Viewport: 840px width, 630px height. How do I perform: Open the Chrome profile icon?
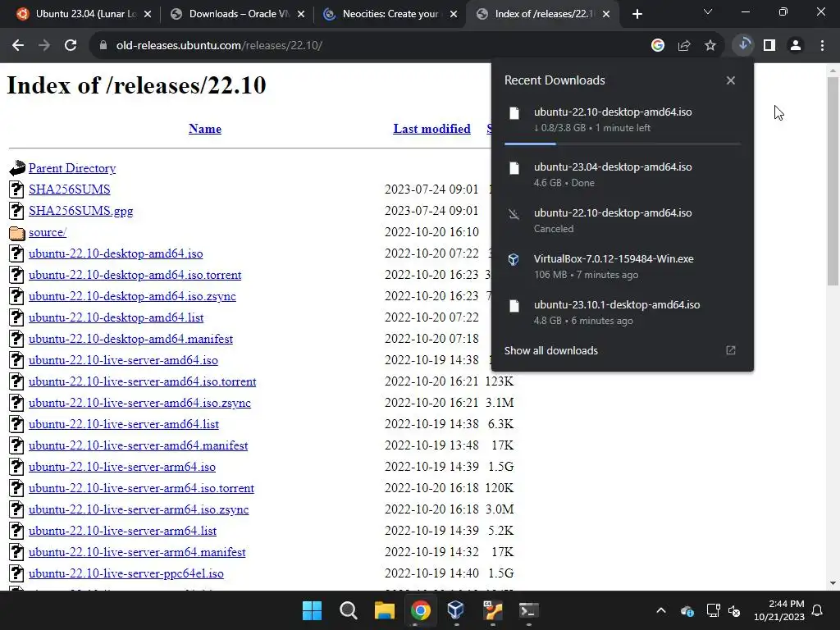[796, 46]
